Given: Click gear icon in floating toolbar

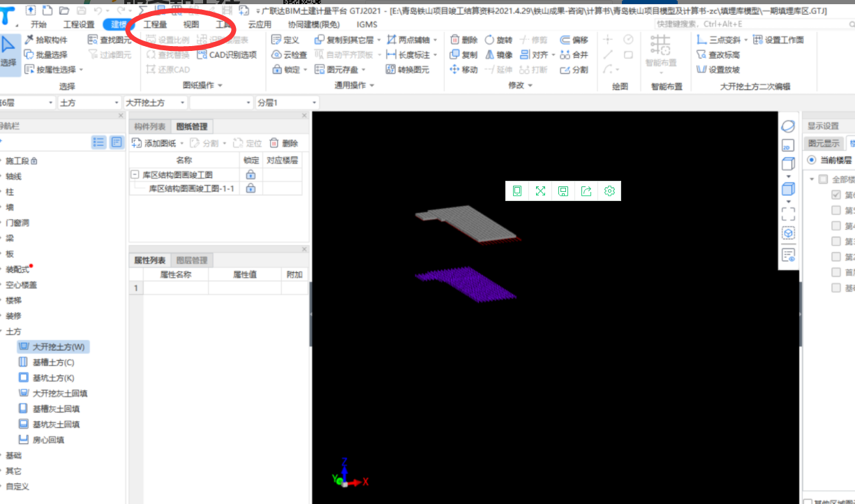Looking at the screenshot, I should 609,191.
